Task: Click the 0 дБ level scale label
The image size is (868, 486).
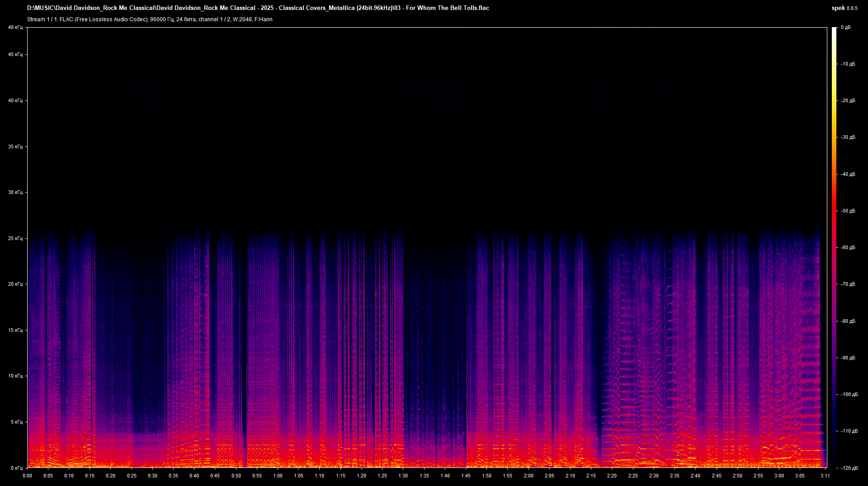Action: coord(846,28)
